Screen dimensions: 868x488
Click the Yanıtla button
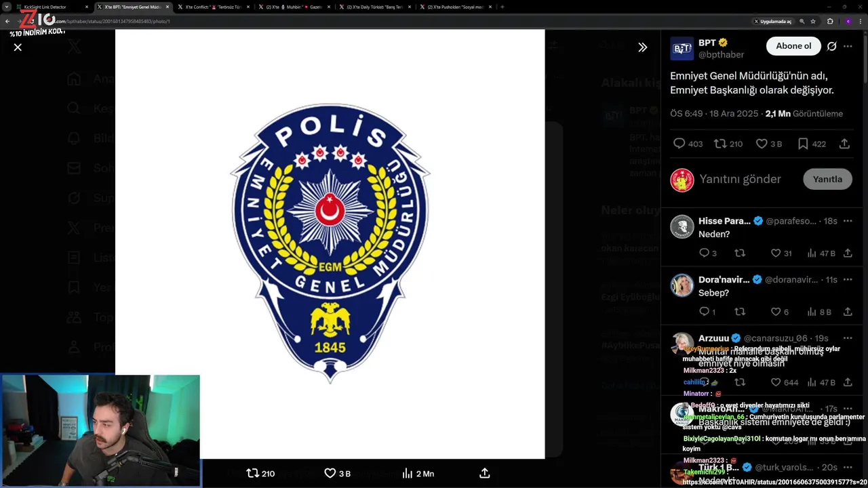tap(827, 179)
